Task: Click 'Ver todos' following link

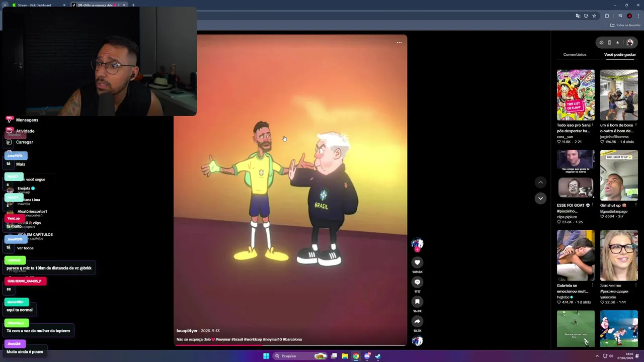Action: (x=25, y=248)
